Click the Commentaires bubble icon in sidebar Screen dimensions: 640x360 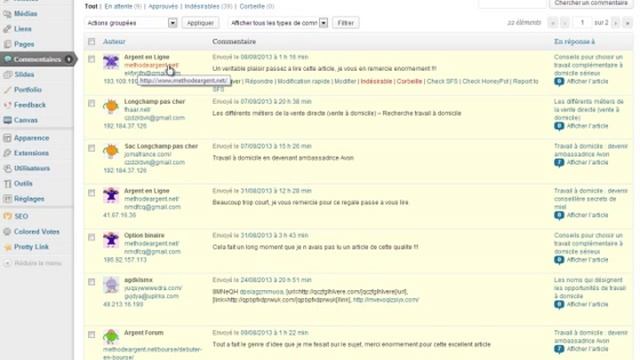pyautogui.click(x=7, y=59)
